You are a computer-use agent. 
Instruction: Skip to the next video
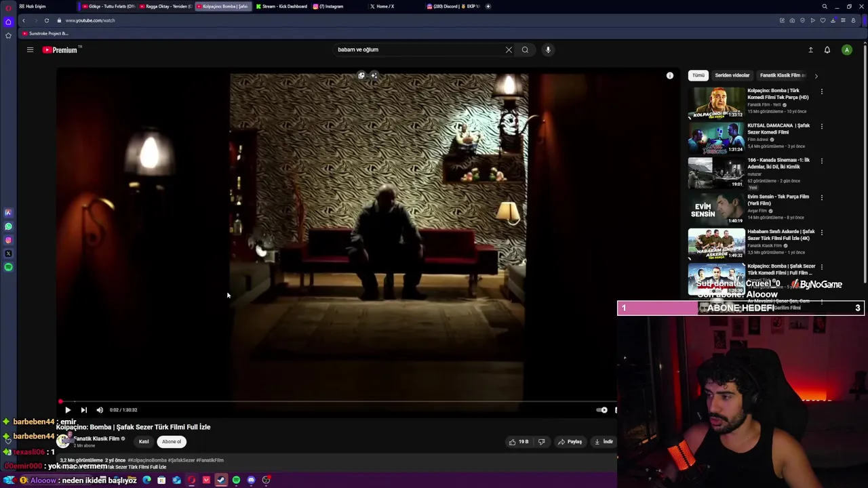pyautogui.click(x=83, y=409)
